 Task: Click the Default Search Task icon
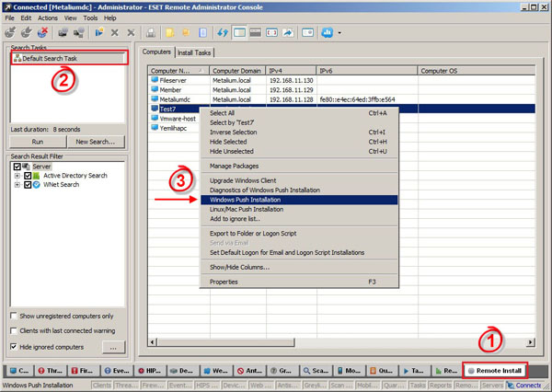click(x=17, y=58)
